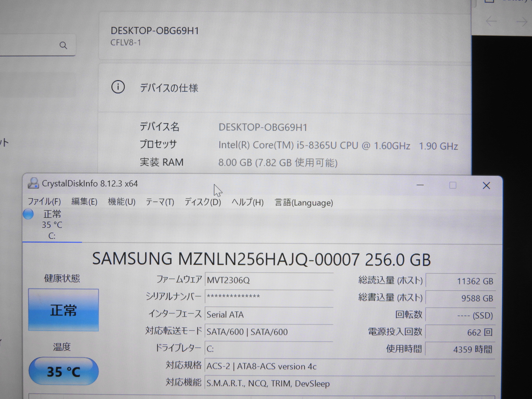Click the drive letter field C:
The image size is (532, 399).
(x=269, y=349)
